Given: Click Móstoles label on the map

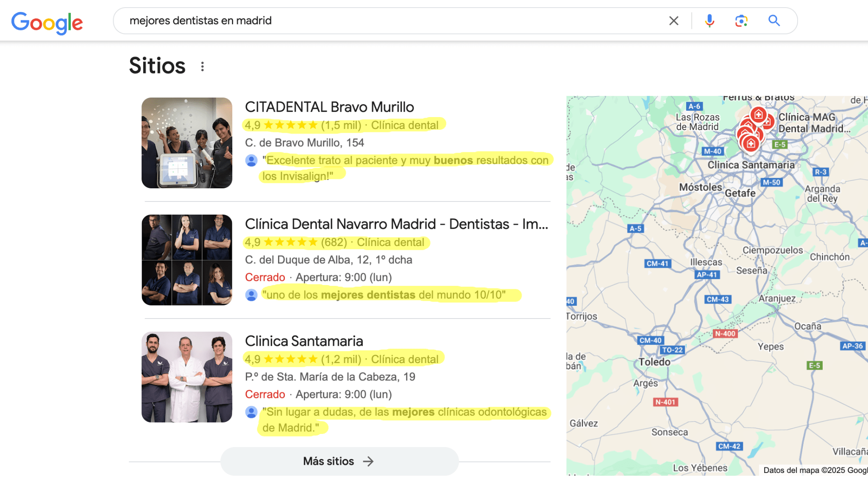Looking at the screenshot, I should pos(700,187).
